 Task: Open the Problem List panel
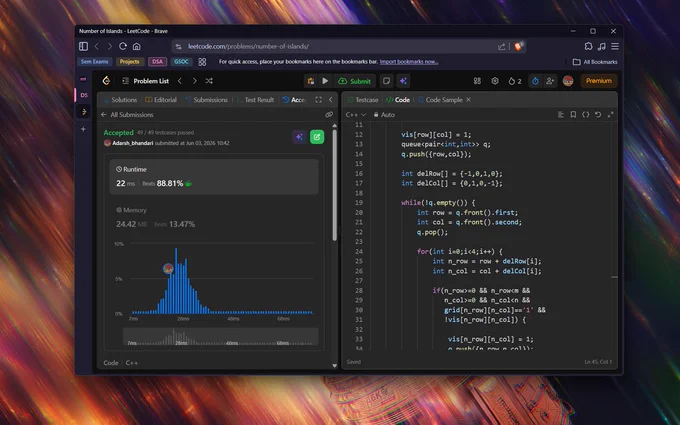146,81
